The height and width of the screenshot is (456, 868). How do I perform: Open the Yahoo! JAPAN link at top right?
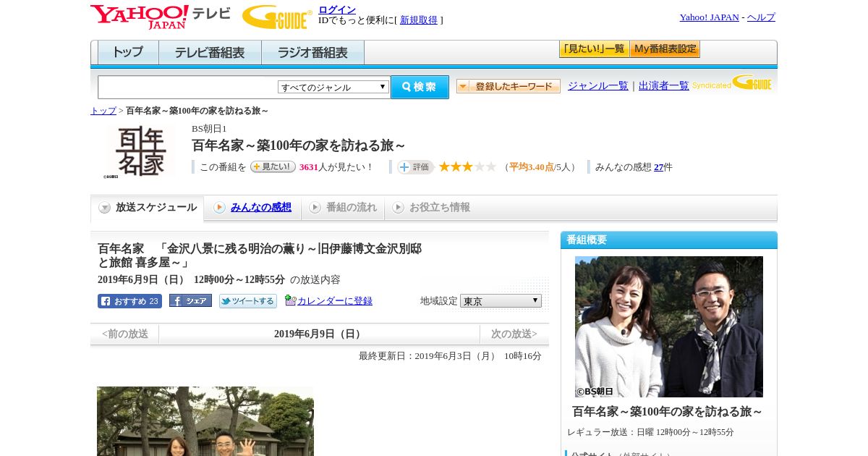709,17
